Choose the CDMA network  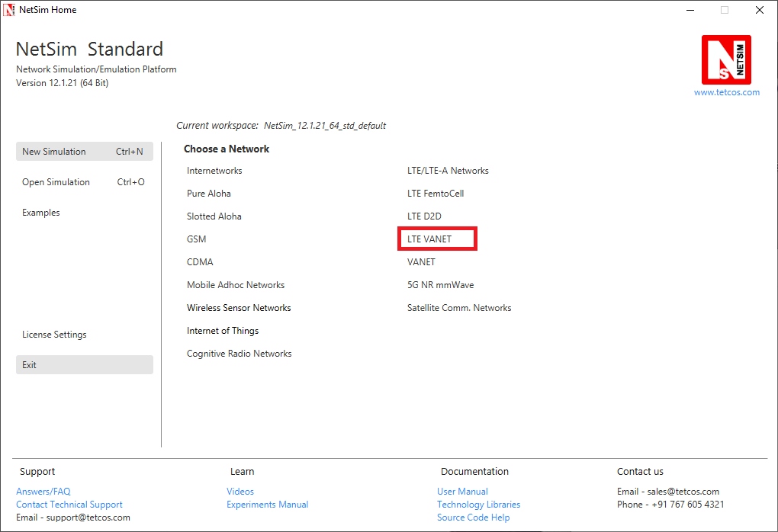pos(200,261)
